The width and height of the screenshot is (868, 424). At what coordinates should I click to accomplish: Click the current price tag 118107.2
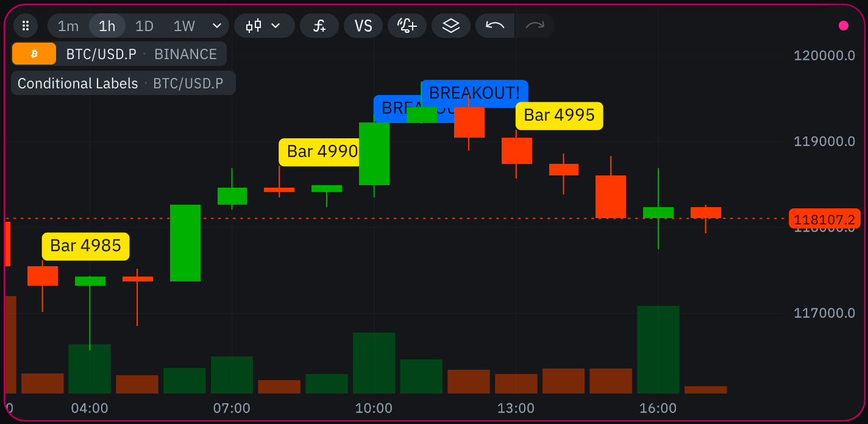click(824, 219)
